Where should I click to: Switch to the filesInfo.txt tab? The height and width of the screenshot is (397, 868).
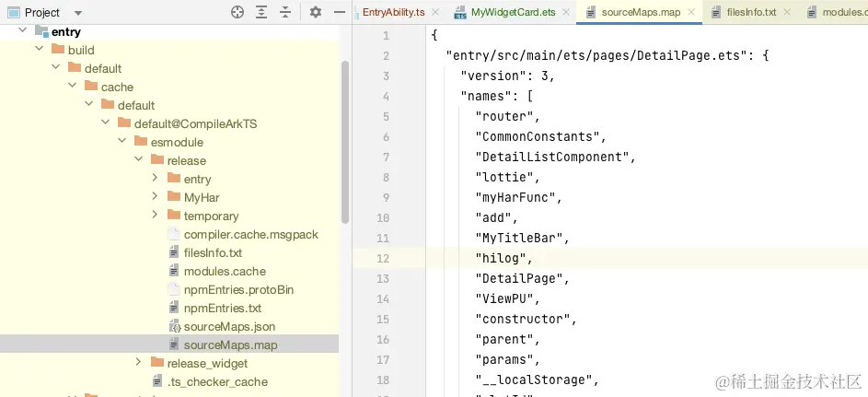[x=751, y=12]
